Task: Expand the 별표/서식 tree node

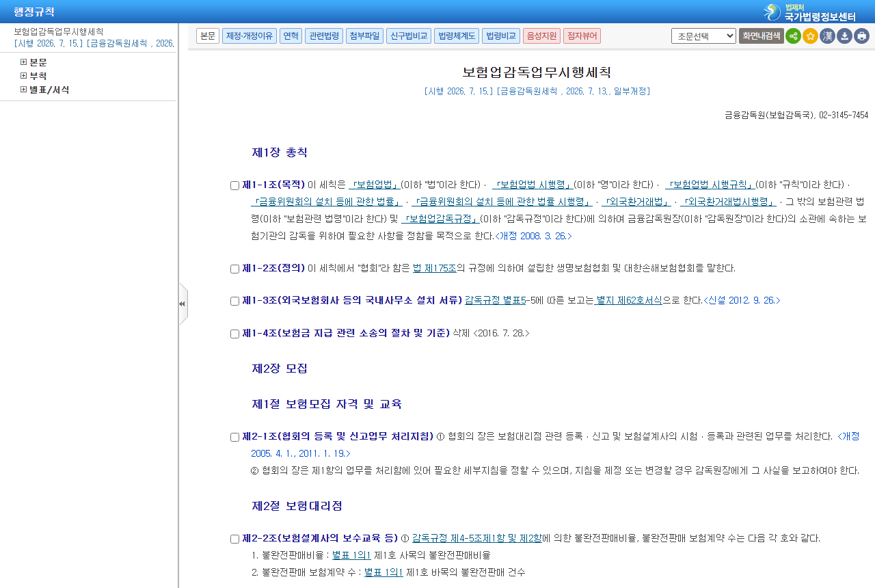Action: tap(24, 90)
